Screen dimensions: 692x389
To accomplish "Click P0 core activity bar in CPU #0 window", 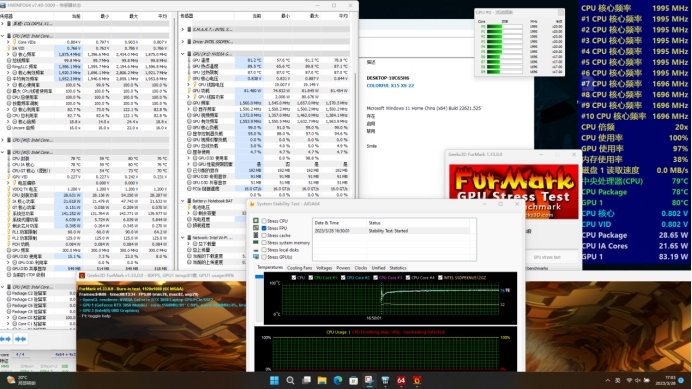I will (504, 26).
